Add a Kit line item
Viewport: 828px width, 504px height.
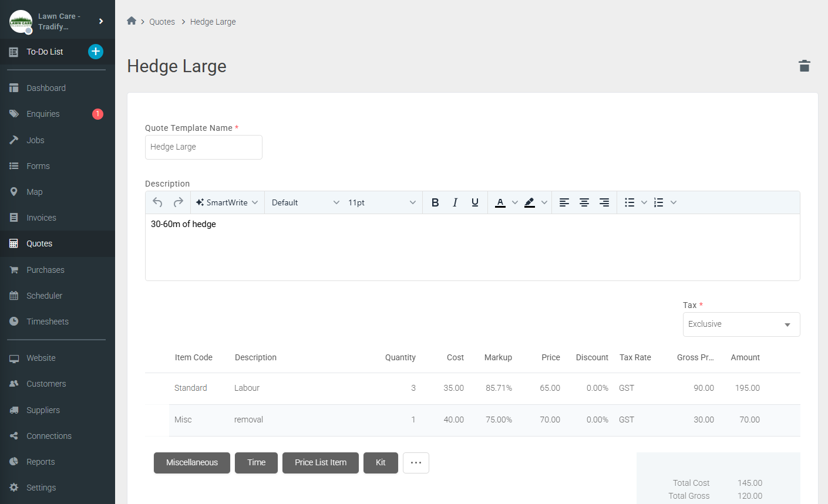tap(381, 462)
